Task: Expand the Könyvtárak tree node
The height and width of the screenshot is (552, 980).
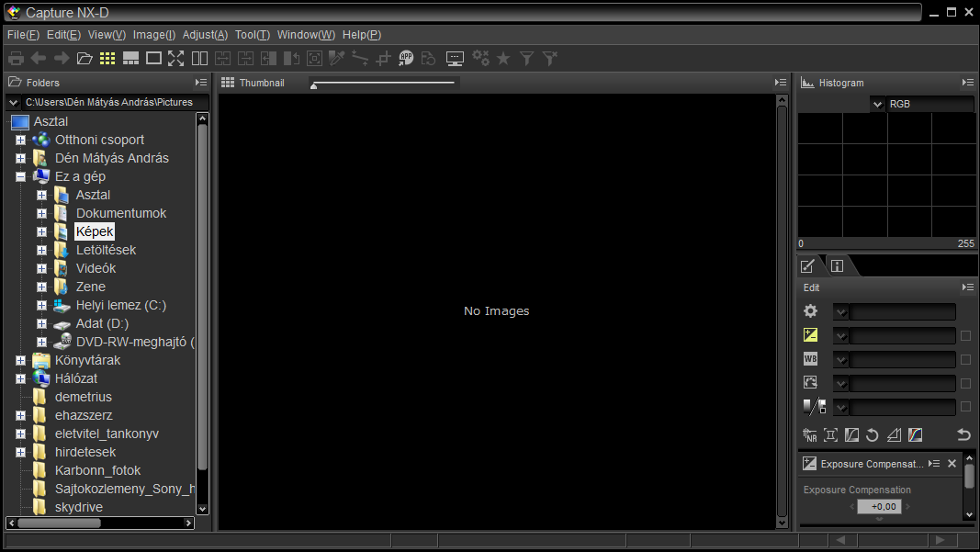Action: 20,360
